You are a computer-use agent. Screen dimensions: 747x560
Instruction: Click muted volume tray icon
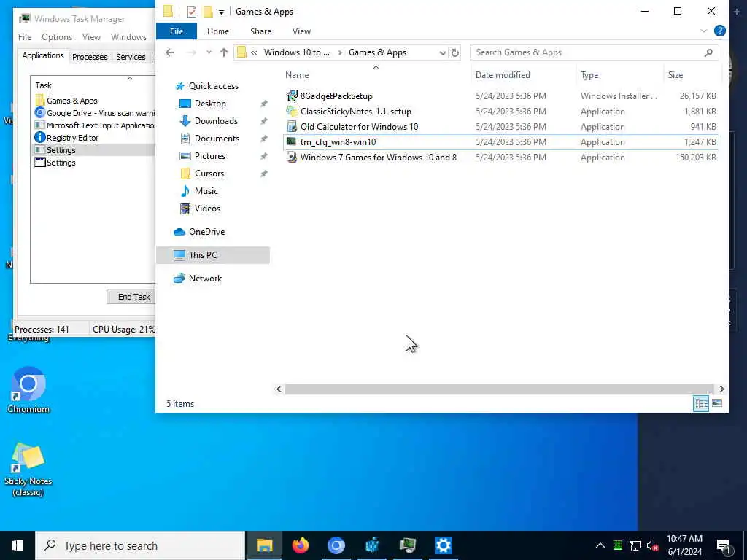[652, 545]
